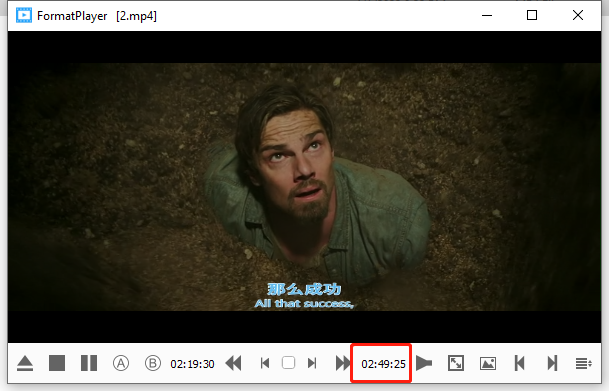609x391 pixels.
Task: Switch to fullscreen mode icon
Action: pyautogui.click(x=456, y=363)
